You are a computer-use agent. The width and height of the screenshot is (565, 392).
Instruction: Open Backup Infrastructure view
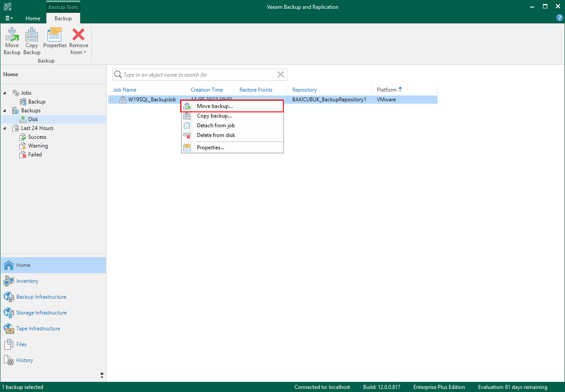(41, 297)
